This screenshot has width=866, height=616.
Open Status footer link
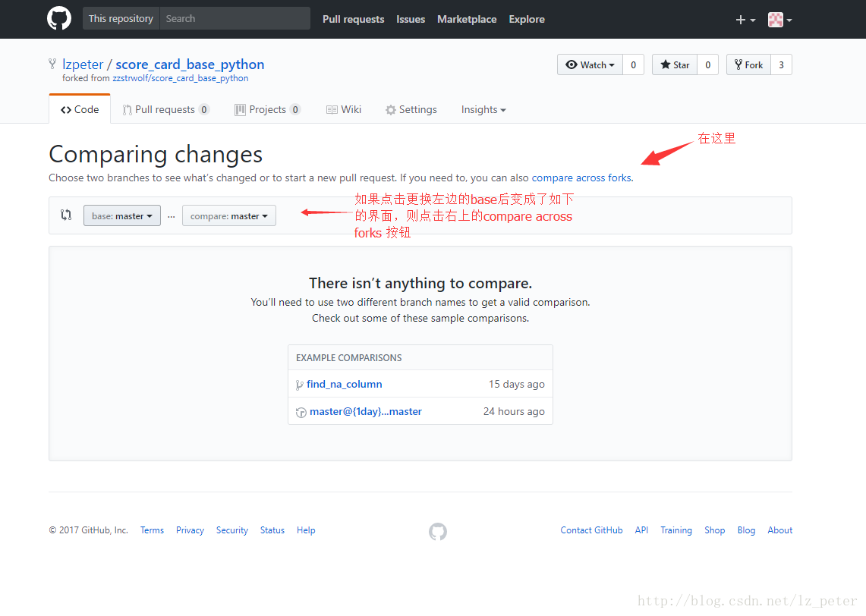click(x=272, y=530)
